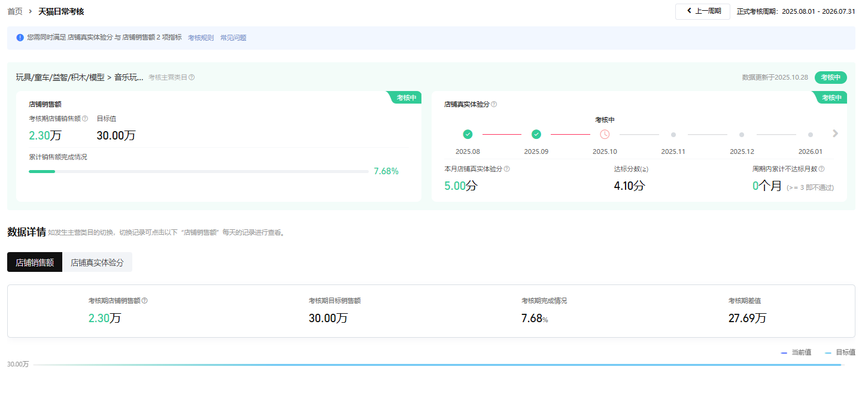Click the 2025.08 green checkmark icon
The width and height of the screenshot is (868, 406).
coord(468,134)
